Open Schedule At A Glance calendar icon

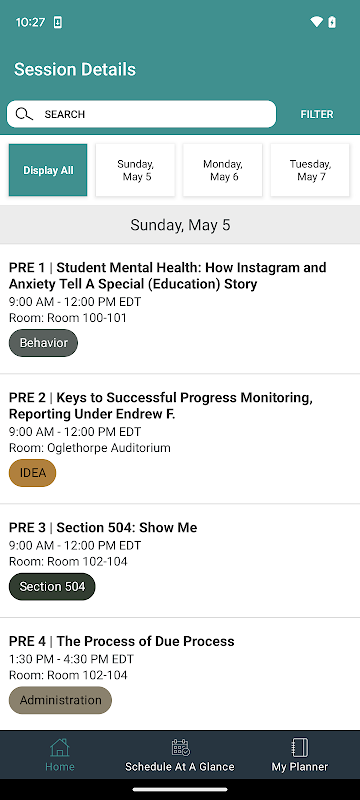(x=181, y=747)
